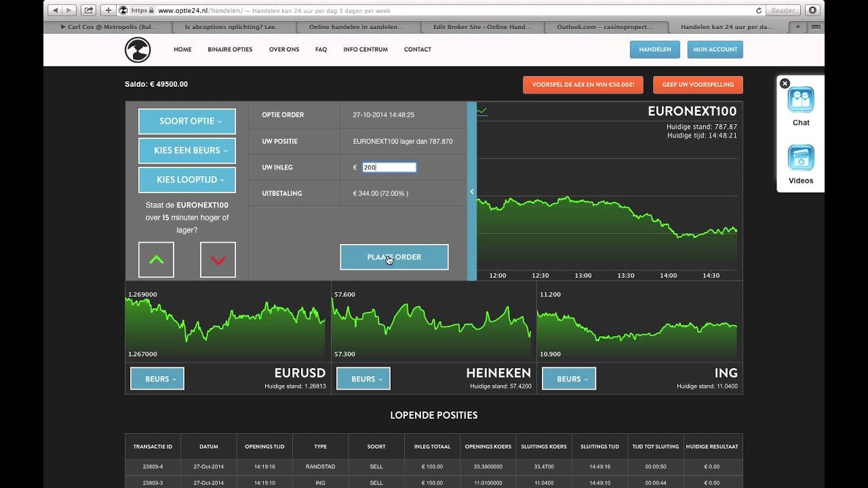This screenshot has height=488, width=868.
Task: Open the Videos icon in side widget
Action: point(801,158)
